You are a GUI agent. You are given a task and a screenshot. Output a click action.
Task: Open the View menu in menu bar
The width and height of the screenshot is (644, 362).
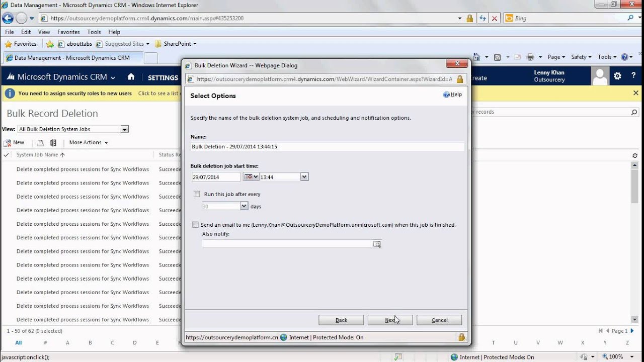pyautogui.click(x=44, y=32)
